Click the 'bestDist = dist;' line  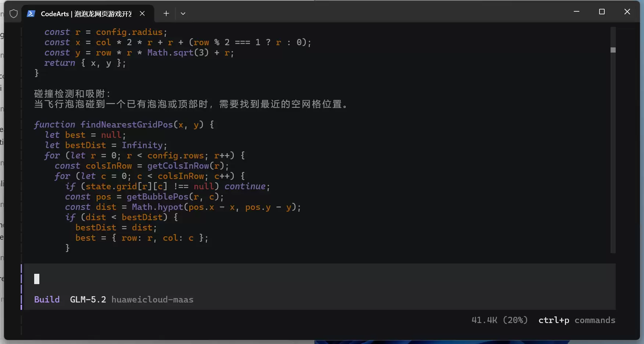tap(116, 227)
